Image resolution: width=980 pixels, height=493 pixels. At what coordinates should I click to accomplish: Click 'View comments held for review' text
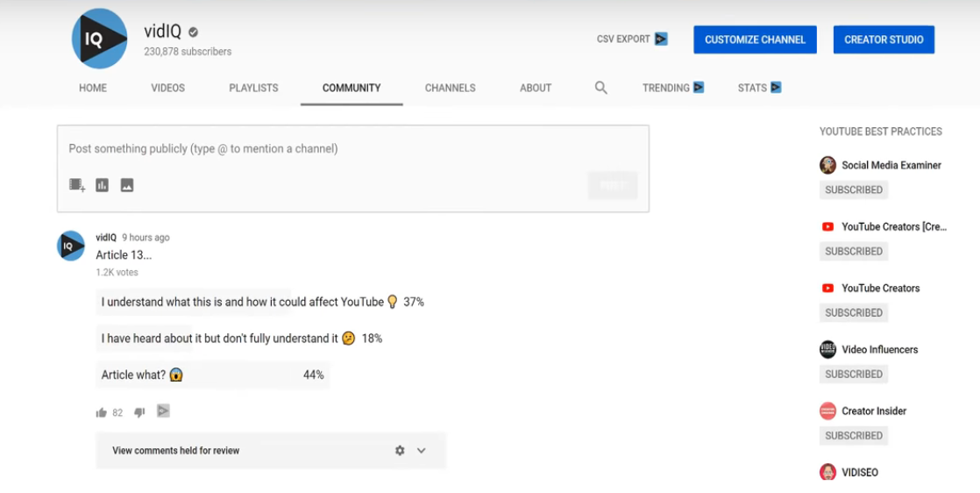point(175,451)
